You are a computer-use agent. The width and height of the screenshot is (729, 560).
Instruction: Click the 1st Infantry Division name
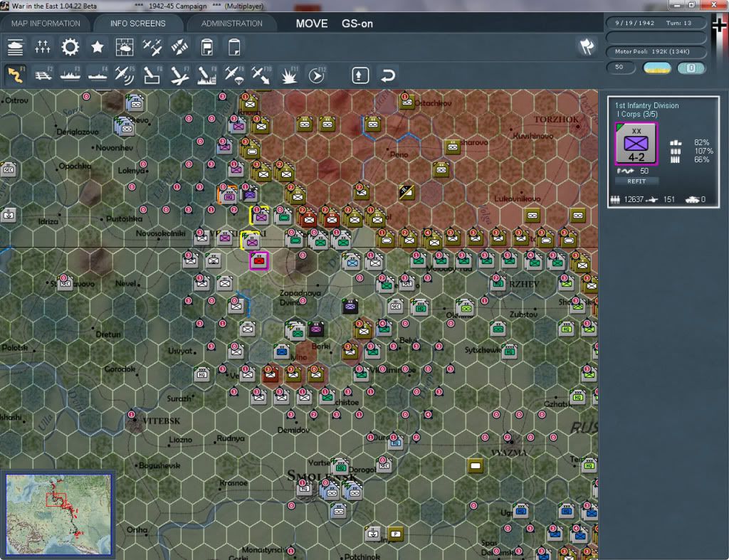(x=646, y=105)
